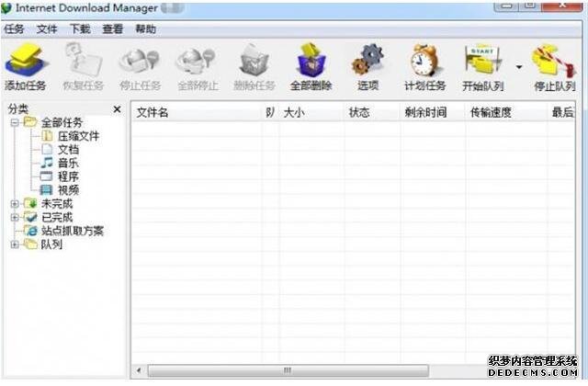Sort by 传输速度 column header
The height and width of the screenshot is (386, 588).
coord(506,112)
